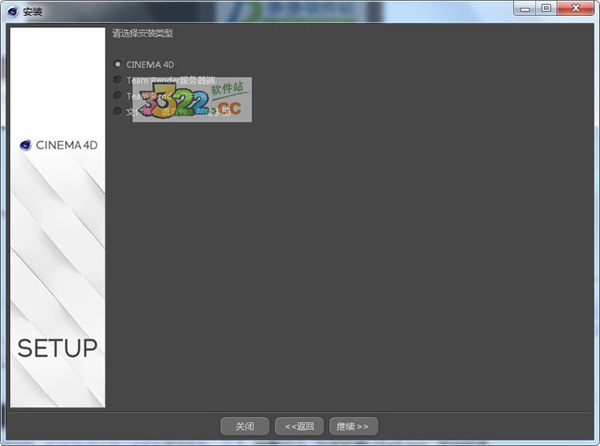Image resolution: width=600 pixels, height=446 pixels.
Task: Click the 请选择安装类型 heading text
Action: (143, 33)
